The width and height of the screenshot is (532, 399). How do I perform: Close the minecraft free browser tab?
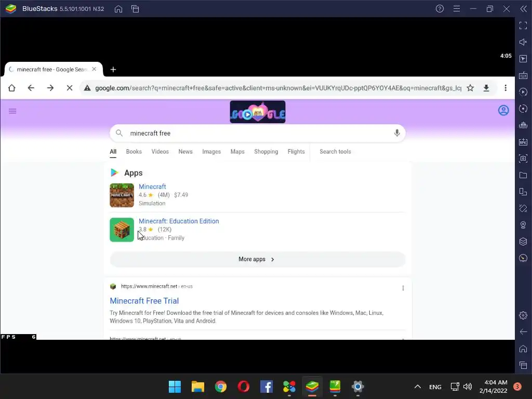[x=94, y=69]
